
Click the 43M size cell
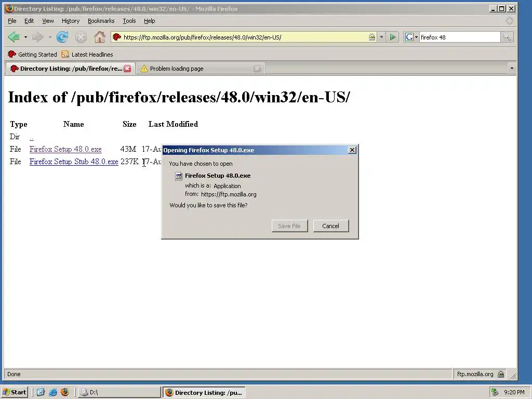[x=128, y=149]
